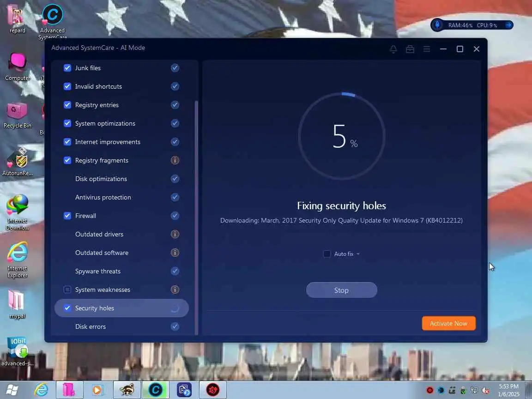Click the Junk files status checkmark icon
Image resolution: width=532 pixels, height=399 pixels.
click(x=175, y=68)
